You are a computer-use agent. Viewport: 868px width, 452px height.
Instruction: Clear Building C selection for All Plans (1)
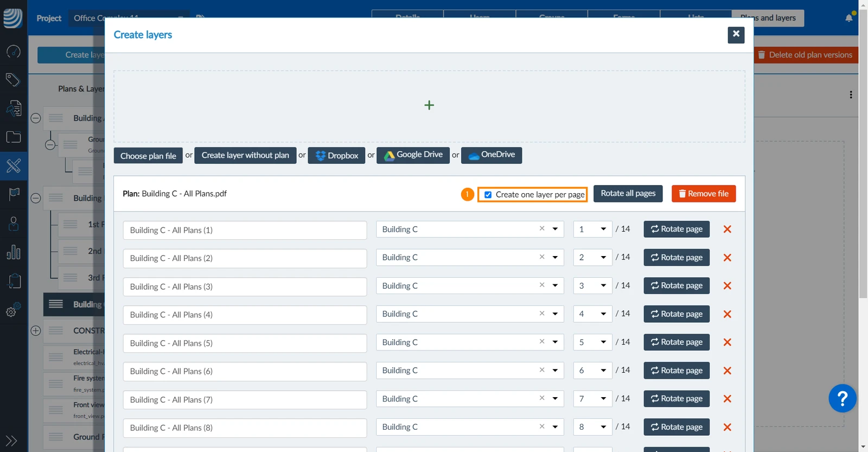pyautogui.click(x=542, y=228)
